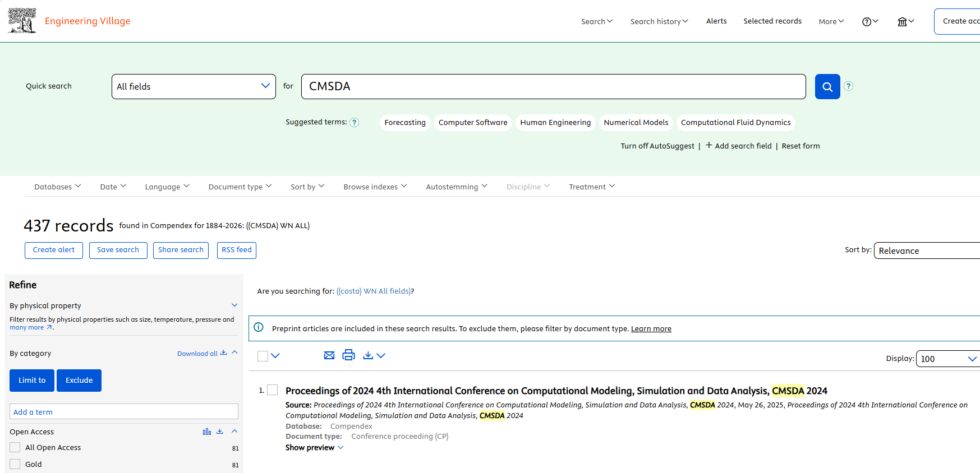Open download options chevron

pos(381,356)
